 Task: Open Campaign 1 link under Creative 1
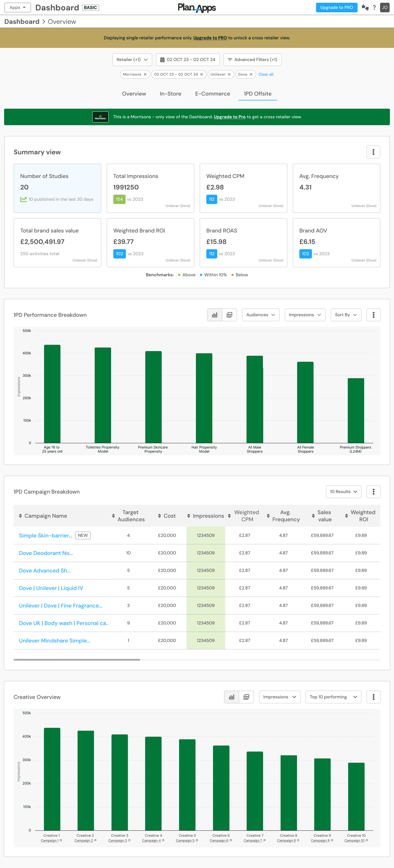(x=51, y=840)
